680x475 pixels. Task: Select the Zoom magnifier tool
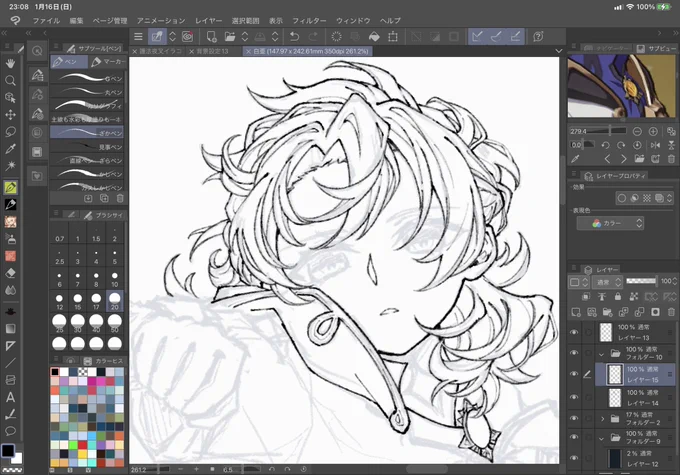coord(10,81)
